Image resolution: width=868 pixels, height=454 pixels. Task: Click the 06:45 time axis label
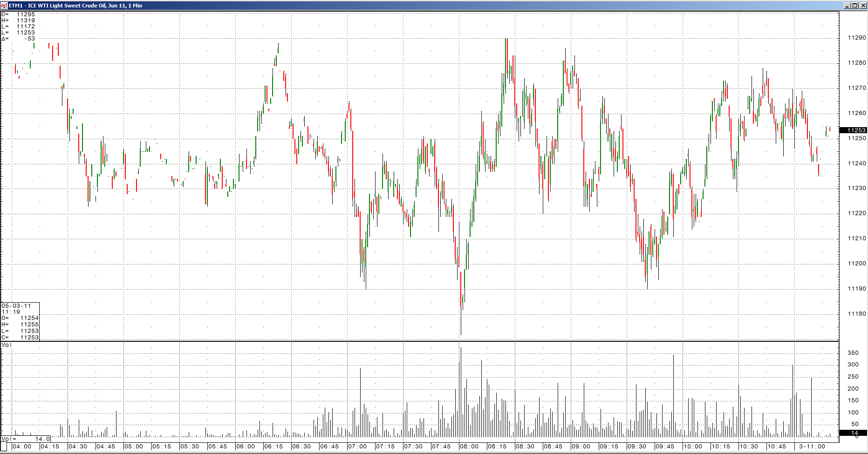click(329, 447)
